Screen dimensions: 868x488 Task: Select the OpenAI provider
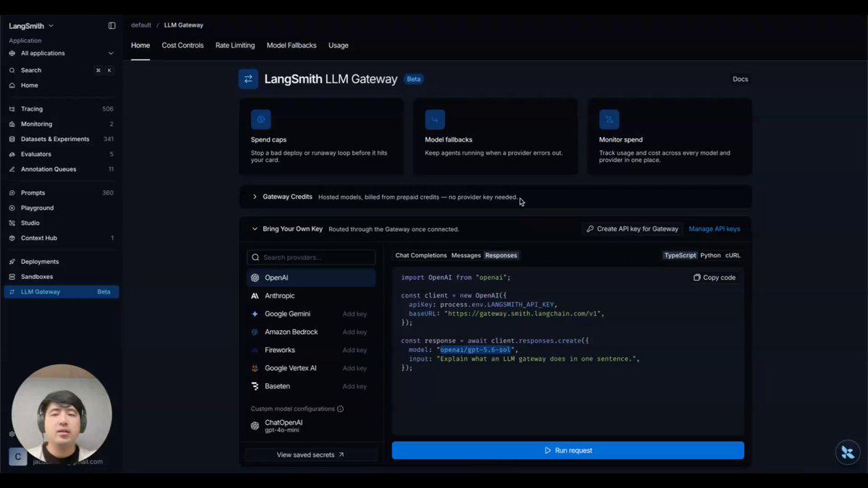[311, 278]
